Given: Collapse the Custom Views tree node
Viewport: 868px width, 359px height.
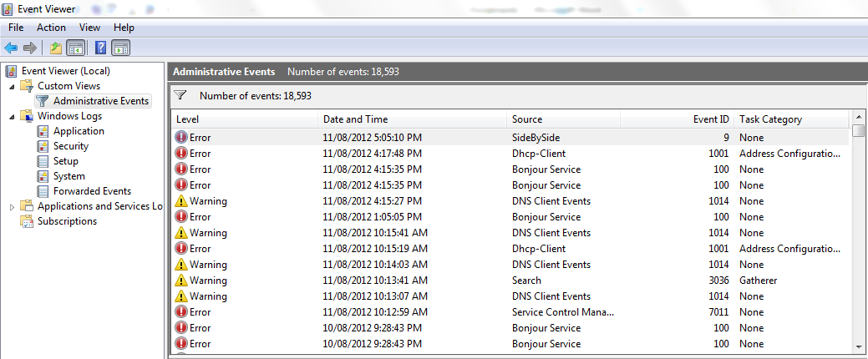Looking at the screenshot, I should (12, 86).
